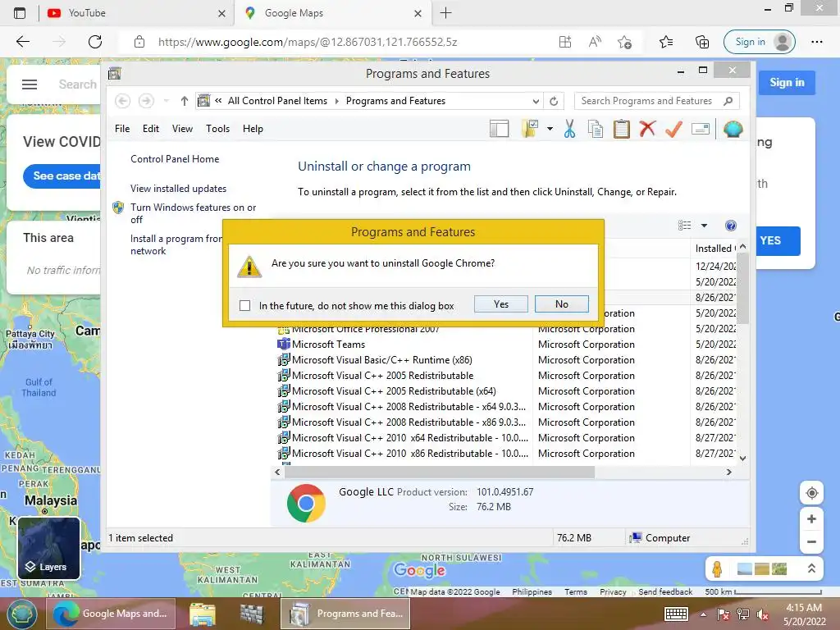The height and width of the screenshot is (630, 840).
Task: Click the Street View pegman icon
Action: coord(717,568)
